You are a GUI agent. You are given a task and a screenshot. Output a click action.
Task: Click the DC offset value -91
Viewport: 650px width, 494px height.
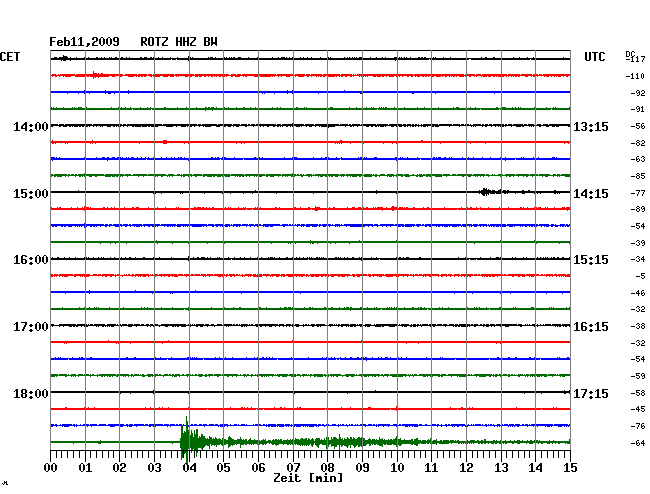click(x=638, y=109)
